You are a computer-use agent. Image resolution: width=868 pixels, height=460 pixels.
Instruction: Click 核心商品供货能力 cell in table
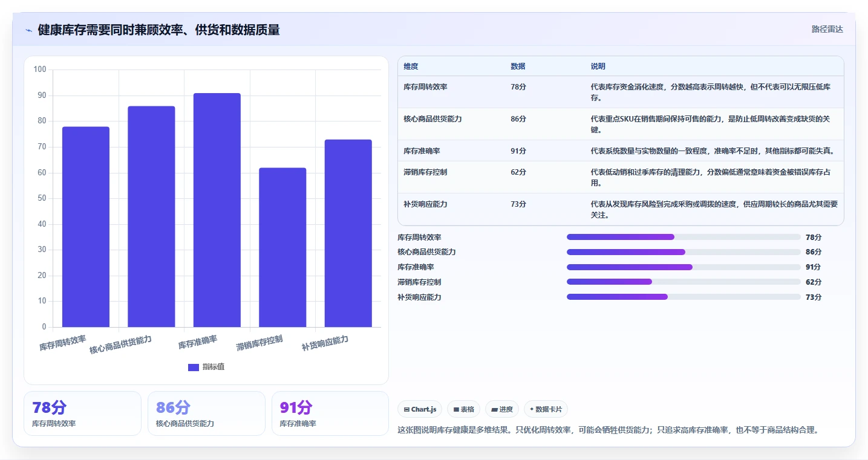pos(433,119)
